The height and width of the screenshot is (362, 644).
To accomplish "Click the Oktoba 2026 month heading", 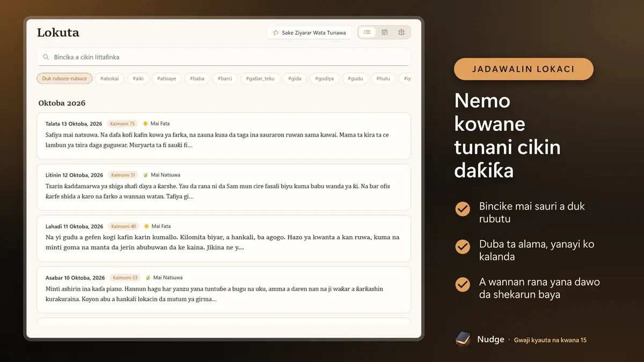I will 62,103.
